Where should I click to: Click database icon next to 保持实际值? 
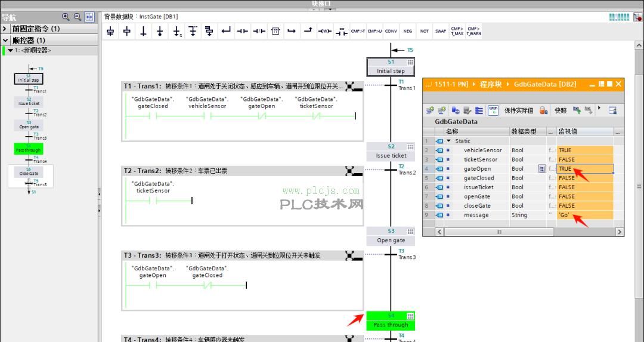coord(543,110)
